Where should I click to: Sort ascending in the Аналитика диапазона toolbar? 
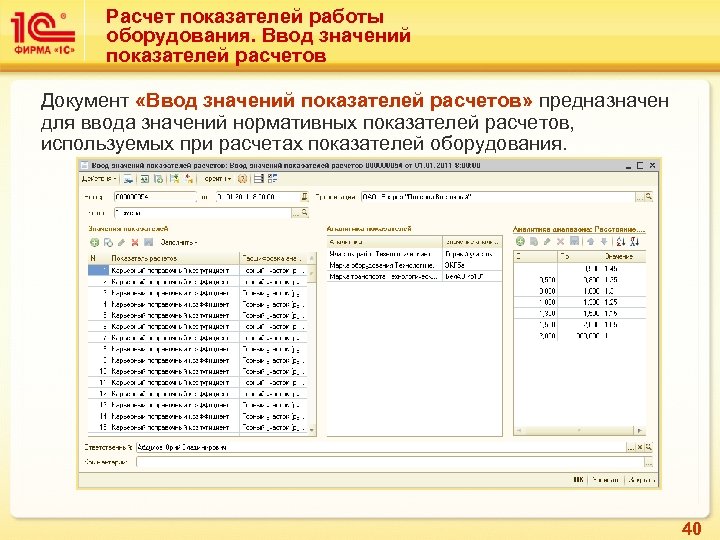click(x=621, y=242)
